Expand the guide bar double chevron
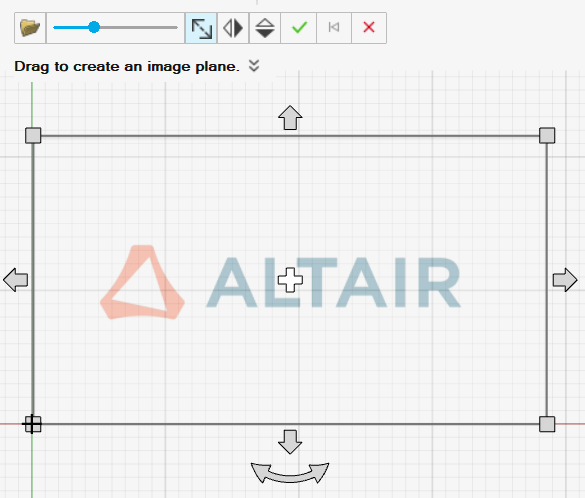The width and height of the screenshot is (585, 498). click(x=254, y=66)
